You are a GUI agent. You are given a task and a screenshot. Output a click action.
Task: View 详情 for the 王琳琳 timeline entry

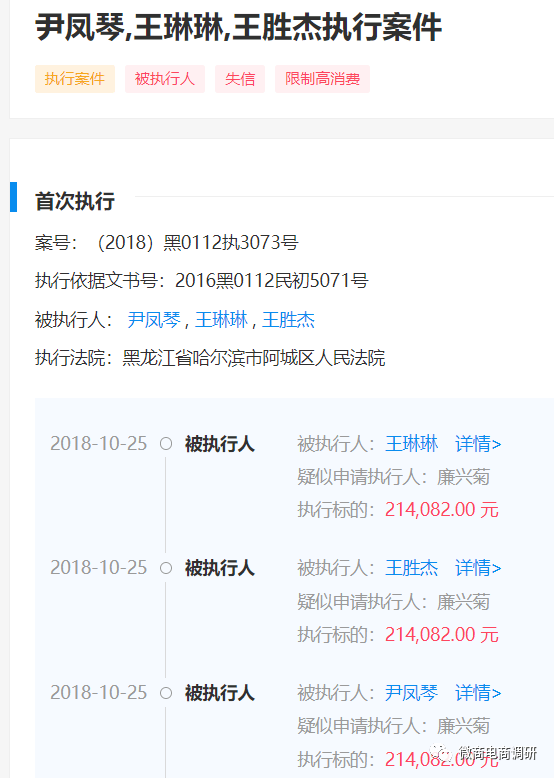[478, 444]
